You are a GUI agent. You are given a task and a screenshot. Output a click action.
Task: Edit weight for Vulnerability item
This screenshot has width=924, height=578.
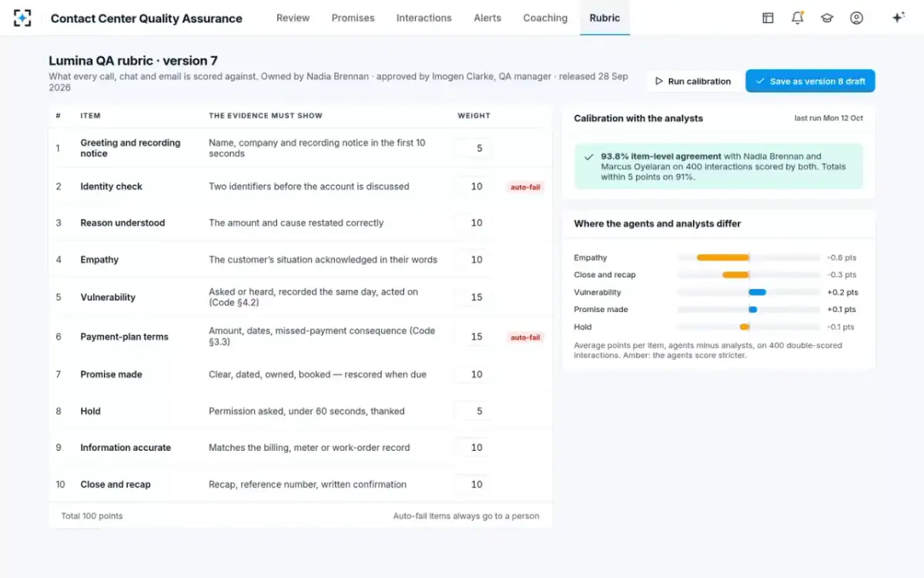click(x=472, y=297)
